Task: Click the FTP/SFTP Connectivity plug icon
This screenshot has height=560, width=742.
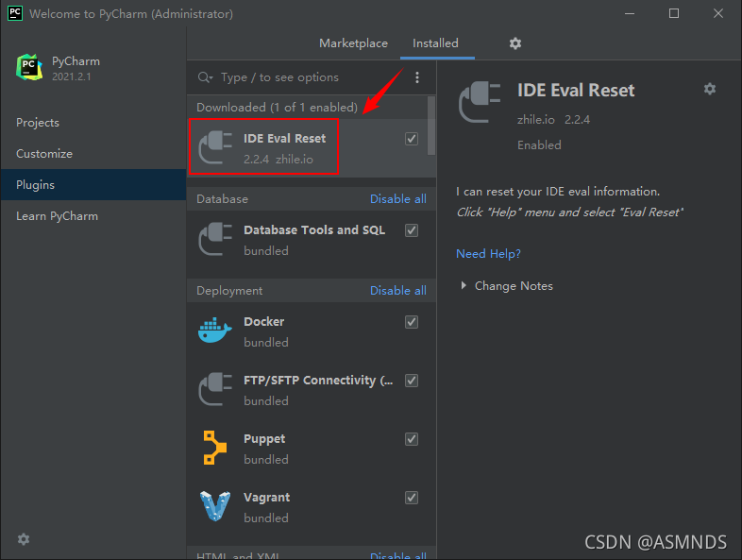Action: (215, 389)
